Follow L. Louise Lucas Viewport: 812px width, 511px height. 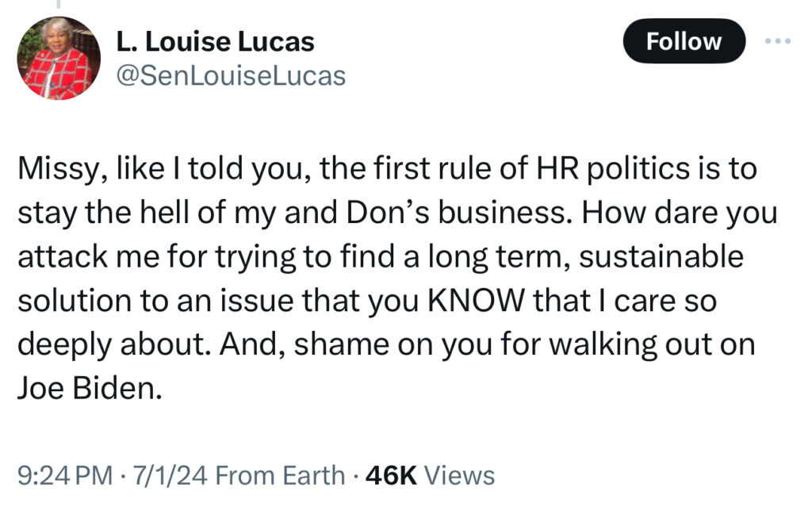pos(684,41)
